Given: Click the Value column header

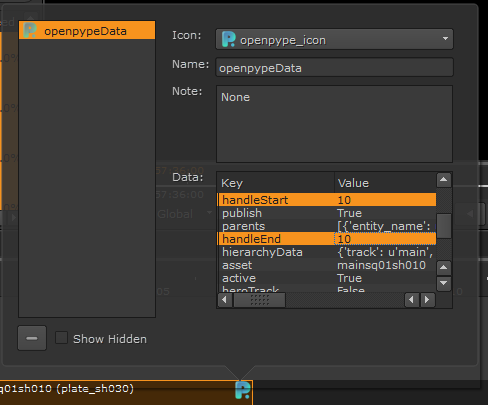Looking at the screenshot, I should pos(385,183).
